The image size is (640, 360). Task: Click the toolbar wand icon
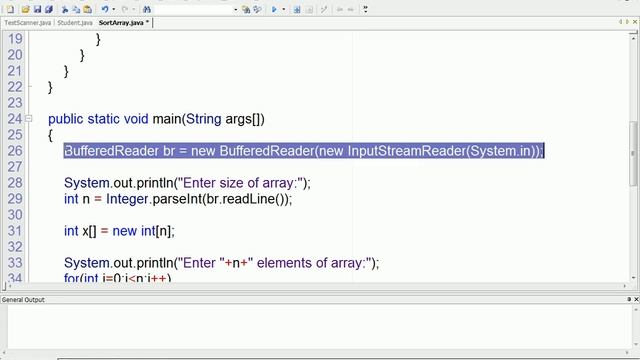point(324,9)
